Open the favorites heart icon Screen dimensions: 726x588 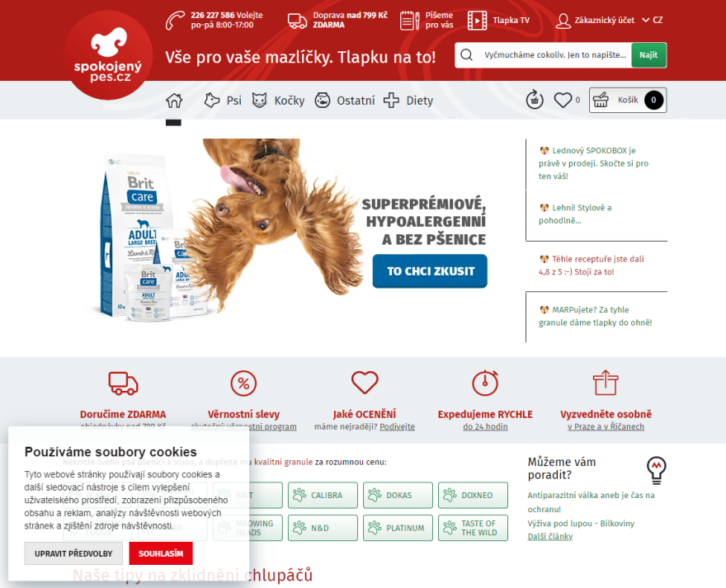(563, 100)
